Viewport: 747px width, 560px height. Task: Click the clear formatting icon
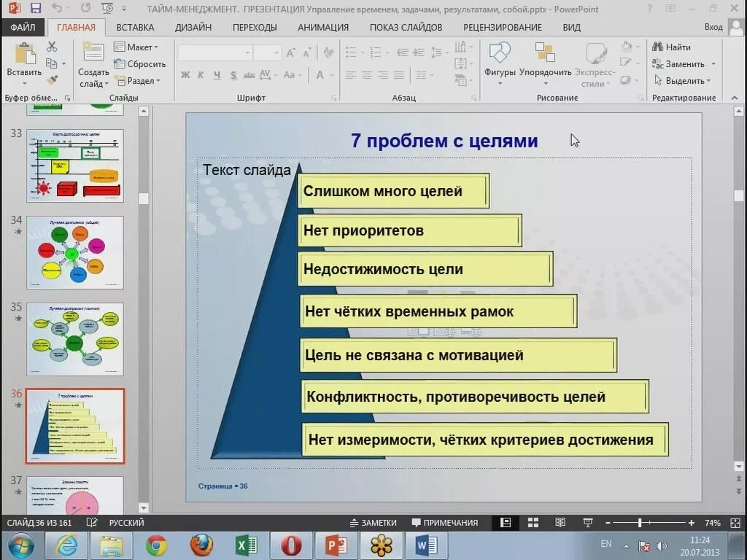pos(328,52)
